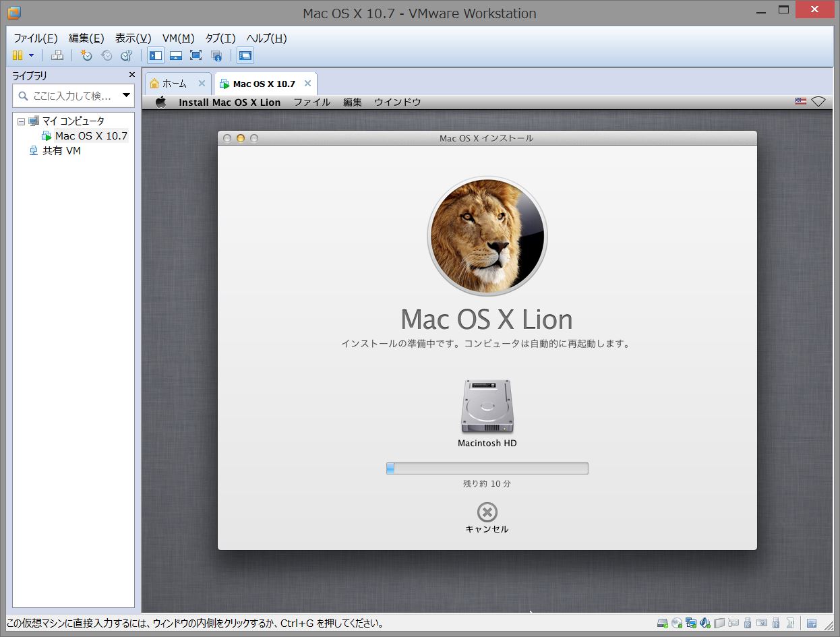Open the guest 編集 menu

(x=353, y=102)
